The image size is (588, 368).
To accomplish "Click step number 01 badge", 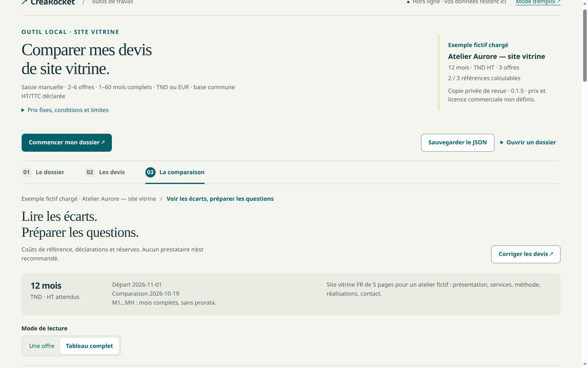I will click(26, 172).
